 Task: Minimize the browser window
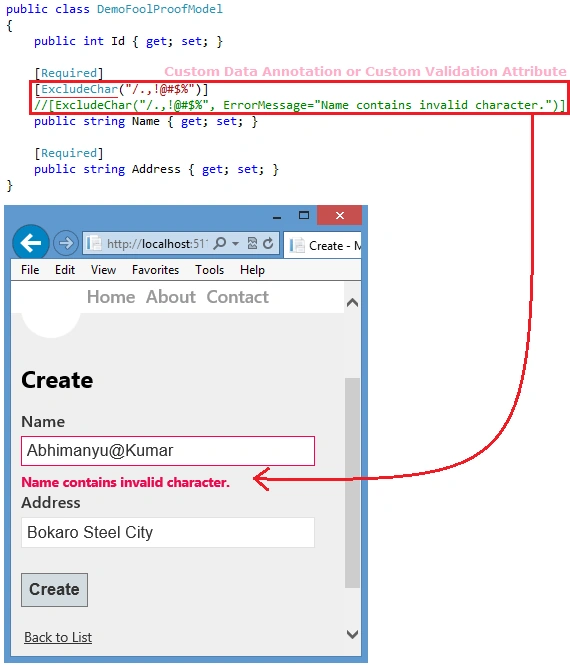coord(277,216)
